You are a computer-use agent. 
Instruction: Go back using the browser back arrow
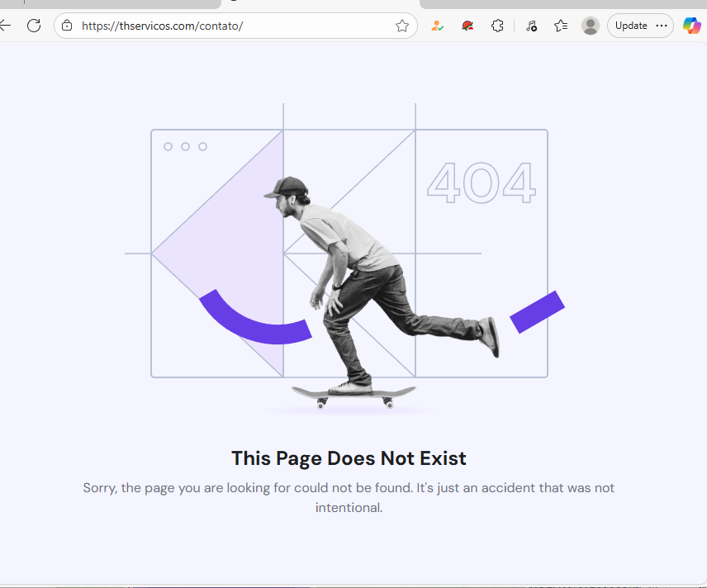tap(4, 26)
